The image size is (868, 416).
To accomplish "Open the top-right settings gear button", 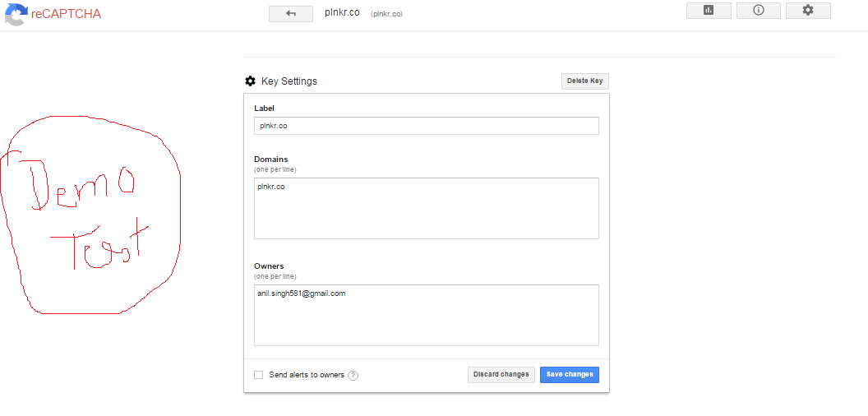I will coord(808,11).
